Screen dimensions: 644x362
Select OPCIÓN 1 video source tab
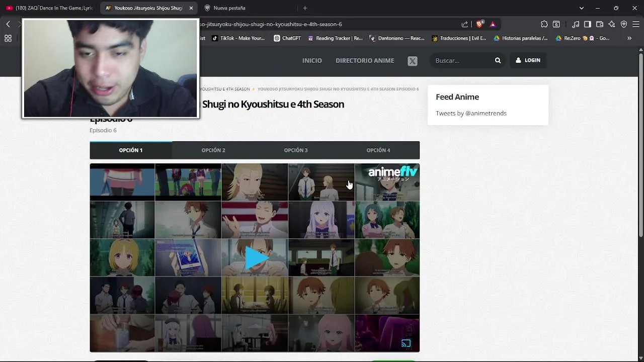pyautogui.click(x=131, y=150)
